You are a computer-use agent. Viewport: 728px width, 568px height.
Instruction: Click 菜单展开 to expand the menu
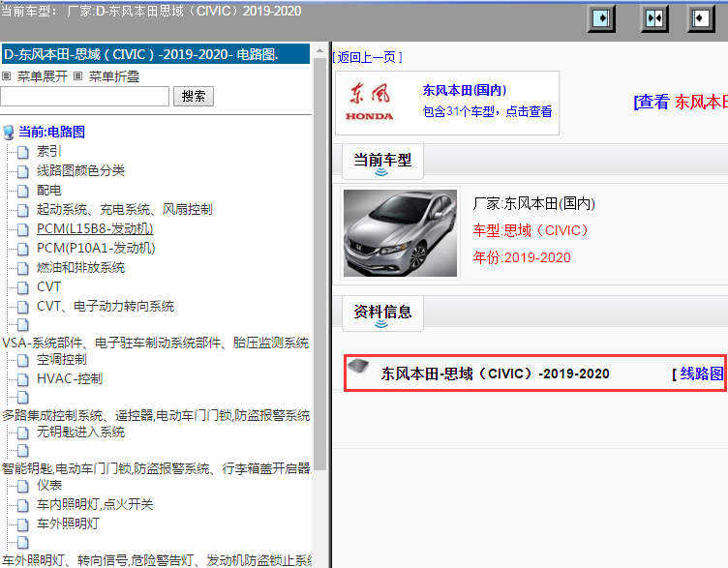pyautogui.click(x=43, y=76)
